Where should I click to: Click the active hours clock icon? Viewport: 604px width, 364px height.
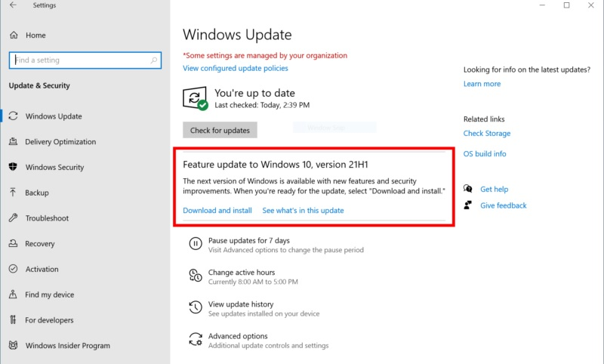click(196, 276)
